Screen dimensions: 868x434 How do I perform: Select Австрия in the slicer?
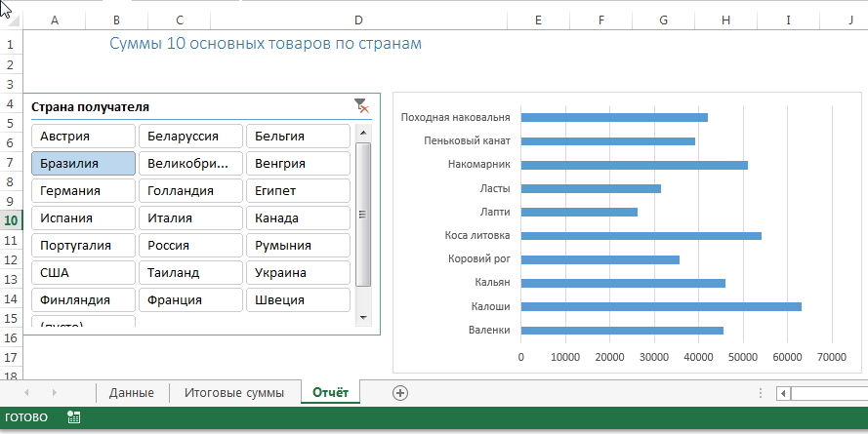(83, 136)
